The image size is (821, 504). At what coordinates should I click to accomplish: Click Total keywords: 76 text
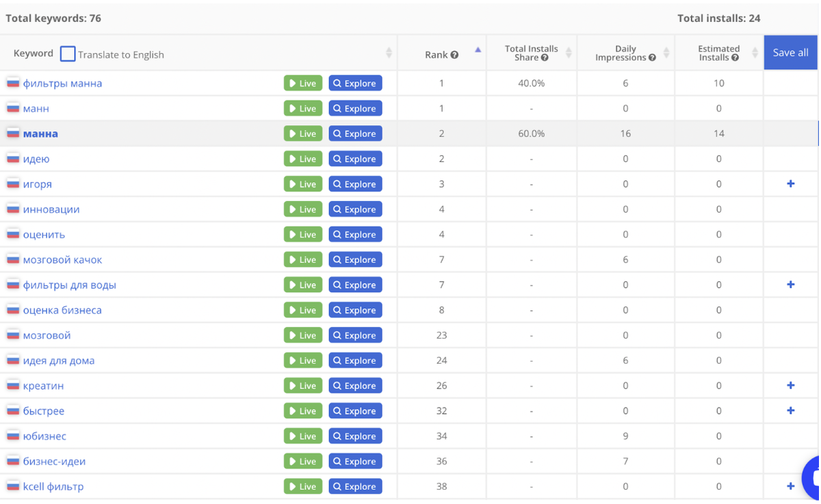[53, 18]
